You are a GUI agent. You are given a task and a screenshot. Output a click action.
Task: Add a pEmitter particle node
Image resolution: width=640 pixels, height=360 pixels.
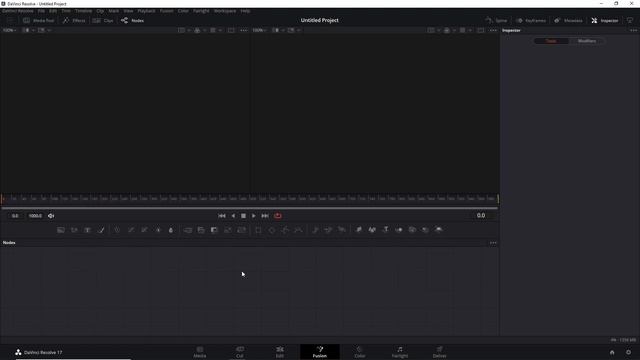click(x=315, y=230)
